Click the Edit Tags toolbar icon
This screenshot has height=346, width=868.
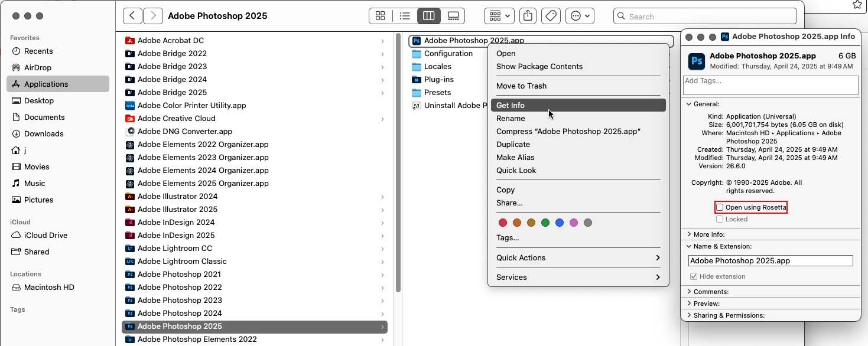coord(551,16)
